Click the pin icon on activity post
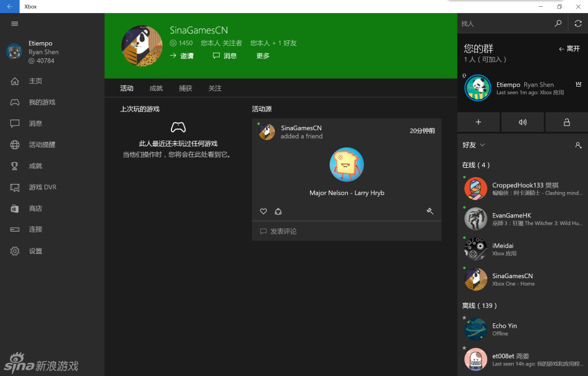Screen dimensions: 588x376 click(x=430, y=211)
